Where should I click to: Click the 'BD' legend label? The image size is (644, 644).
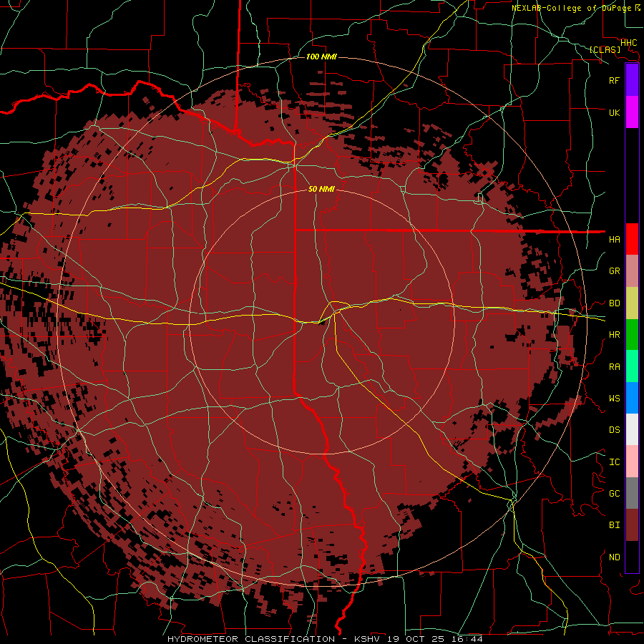pos(614,303)
